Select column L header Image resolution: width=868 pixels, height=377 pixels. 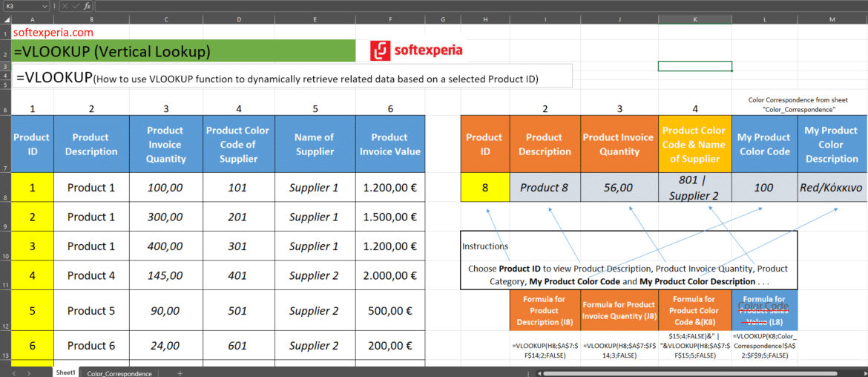click(x=764, y=19)
